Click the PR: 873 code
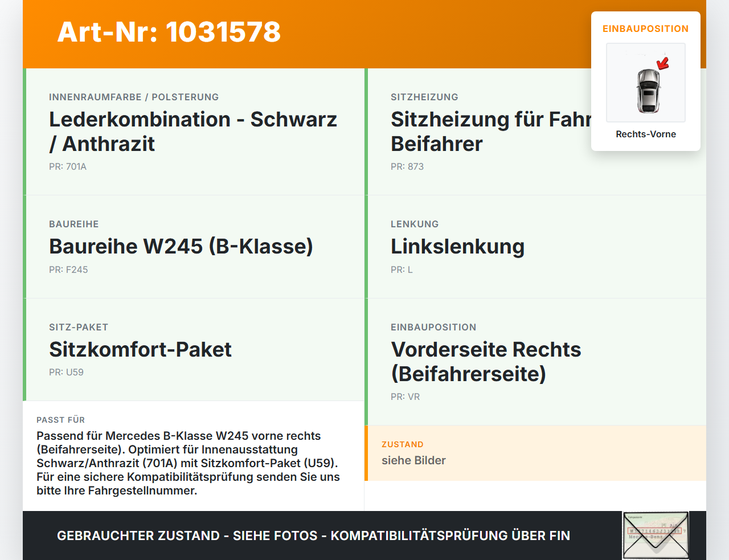This screenshot has height=560, width=729. point(407,166)
